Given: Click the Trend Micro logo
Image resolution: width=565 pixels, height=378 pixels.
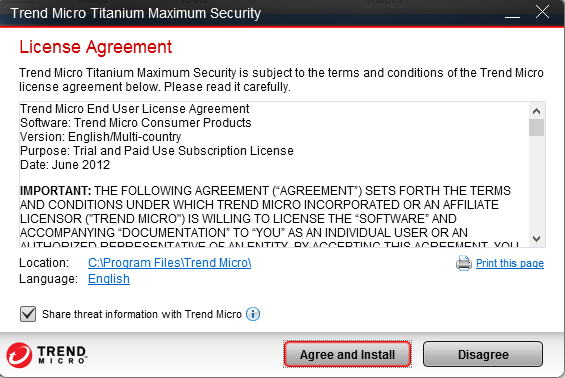Looking at the screenshot, I should (46, 355).
